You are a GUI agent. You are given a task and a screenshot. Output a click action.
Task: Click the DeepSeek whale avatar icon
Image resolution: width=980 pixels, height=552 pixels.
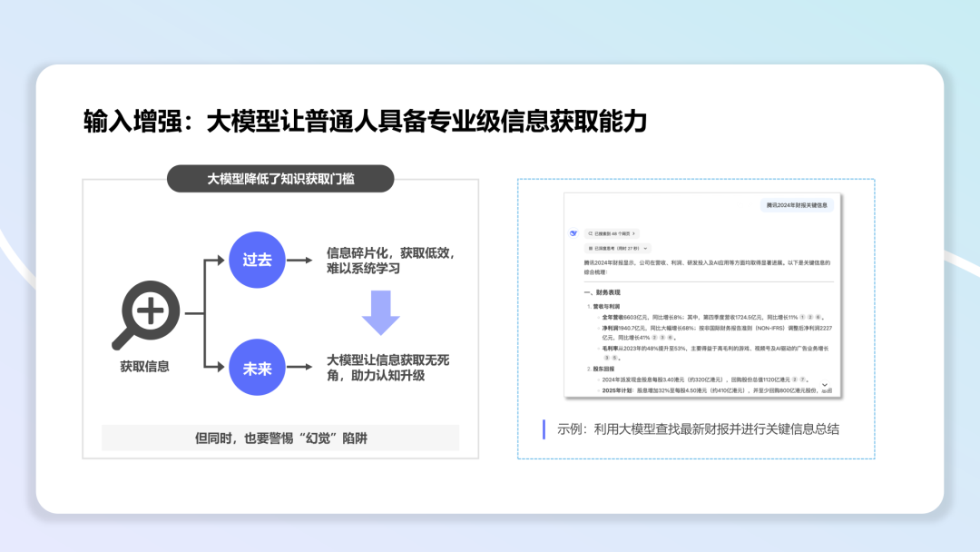(573, 233)
